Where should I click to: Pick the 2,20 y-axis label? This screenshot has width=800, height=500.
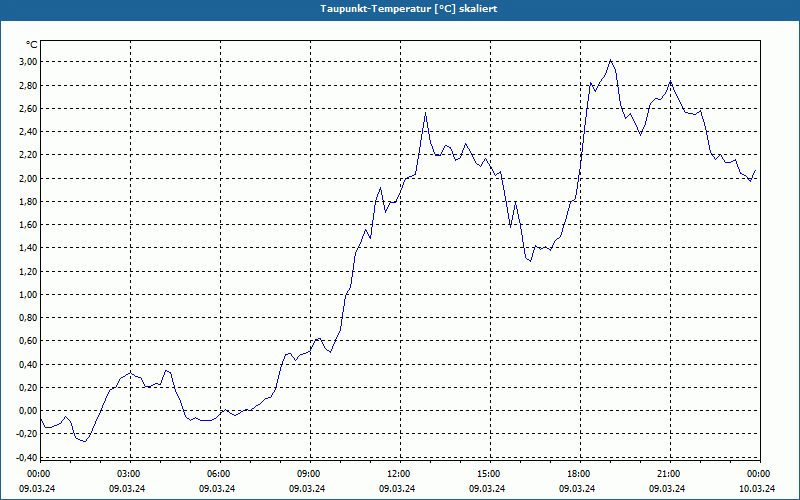tap(29, 155)
